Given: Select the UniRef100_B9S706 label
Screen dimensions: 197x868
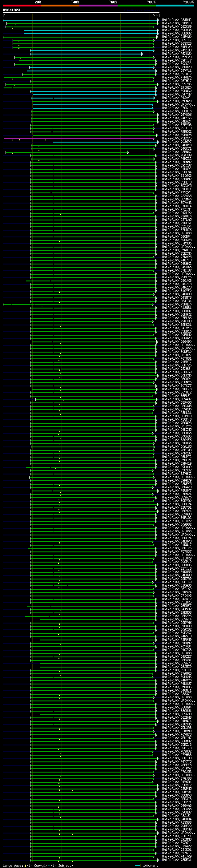Looking at the screenshot, I should [177, 84].
